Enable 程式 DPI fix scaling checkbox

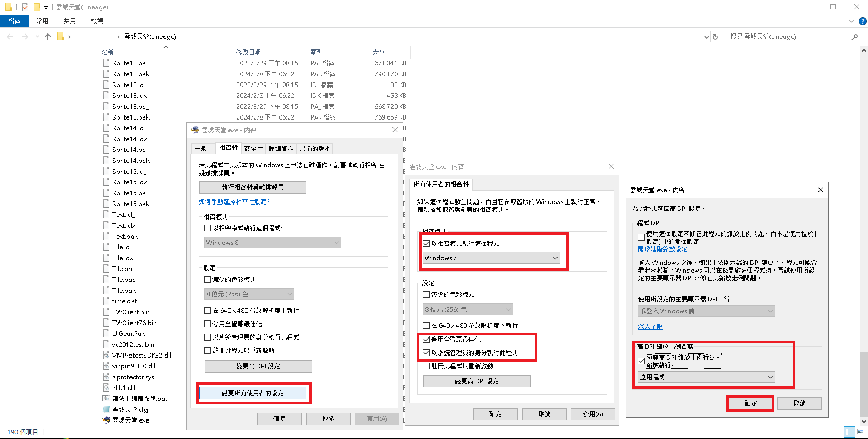coord(641,238)
